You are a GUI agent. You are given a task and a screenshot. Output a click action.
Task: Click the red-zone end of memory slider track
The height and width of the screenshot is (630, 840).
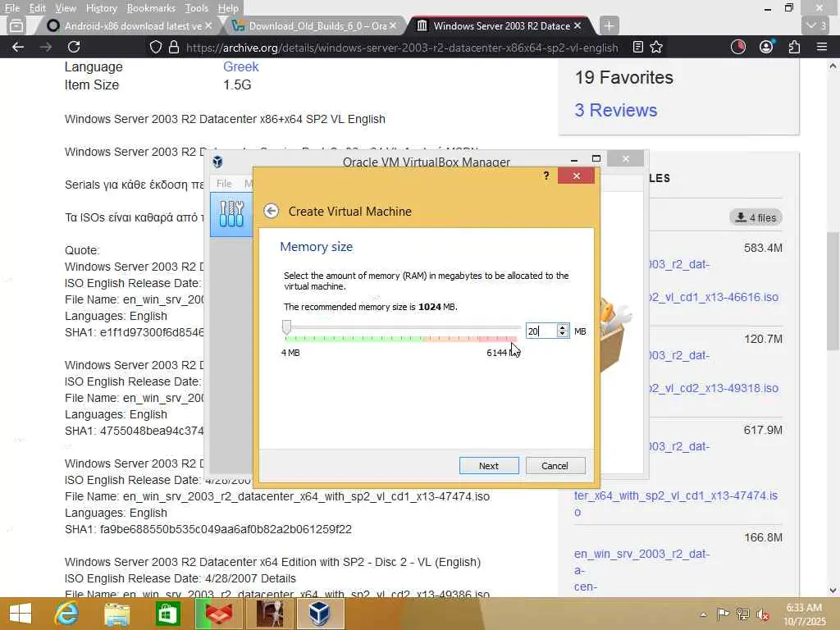498,339
